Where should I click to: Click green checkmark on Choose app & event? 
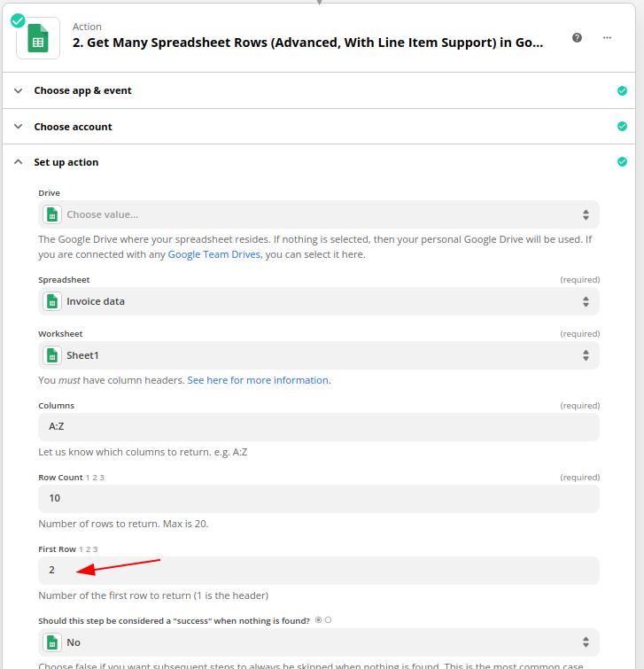[x=622, y=91]
